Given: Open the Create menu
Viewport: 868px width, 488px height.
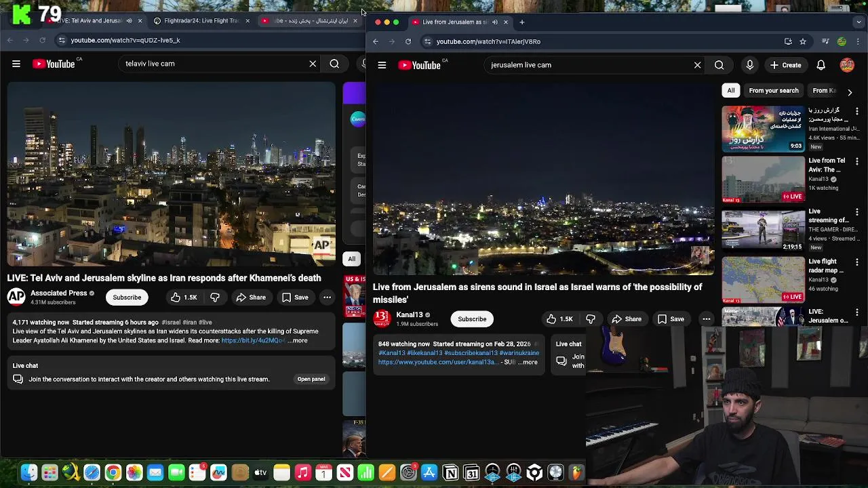Looking at the screenshot, I should 786,65.
